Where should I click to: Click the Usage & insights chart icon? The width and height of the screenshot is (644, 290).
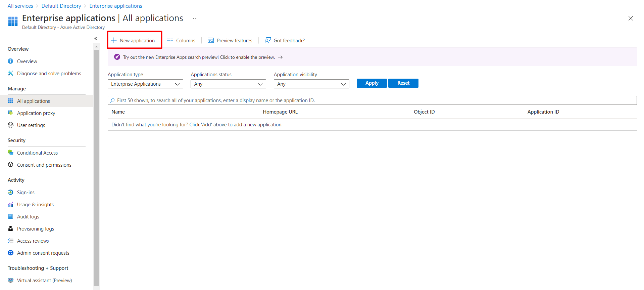point(11,204)
